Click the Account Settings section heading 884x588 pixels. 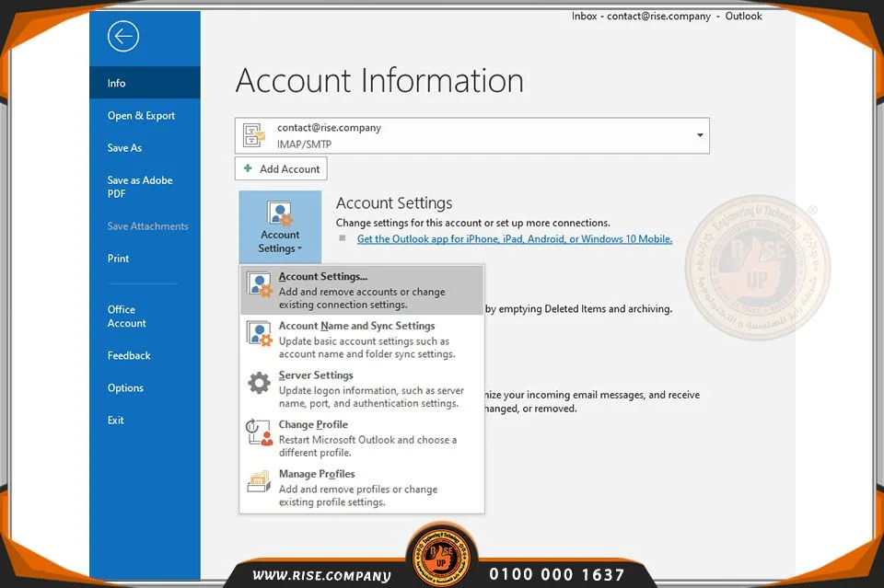coord(394,202)
